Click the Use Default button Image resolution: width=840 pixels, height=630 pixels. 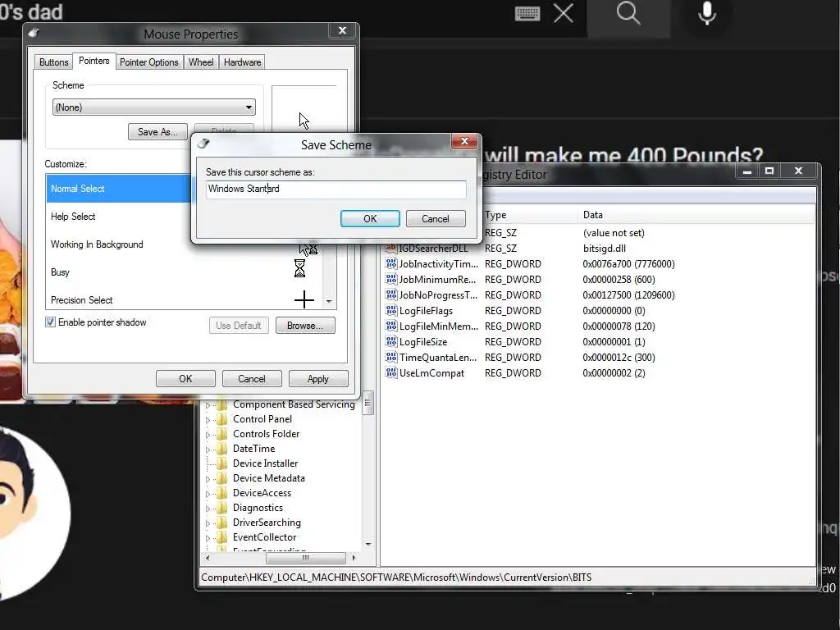[239, 325]
